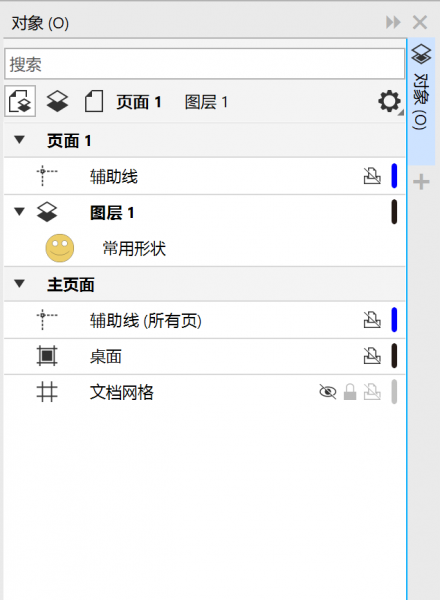Click the page view icon in toolbar
This screenshot has width=440, height=600.
(94, 101)
